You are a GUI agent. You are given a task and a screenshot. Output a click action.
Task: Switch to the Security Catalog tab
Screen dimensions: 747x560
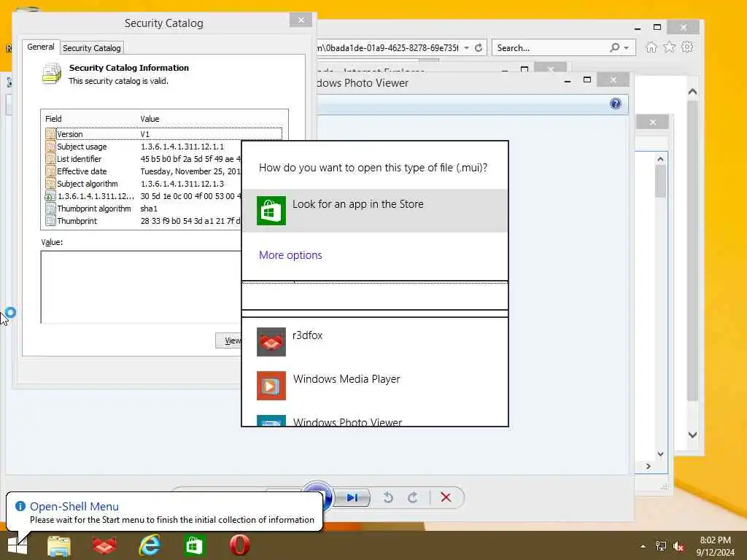point(91,48)
